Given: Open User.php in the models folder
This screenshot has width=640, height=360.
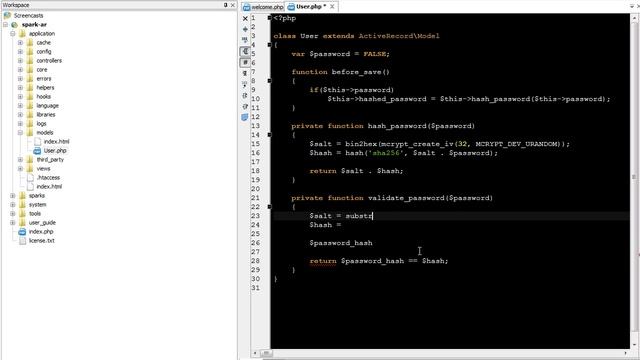Looking at the screenshot, I should point(55,151).
